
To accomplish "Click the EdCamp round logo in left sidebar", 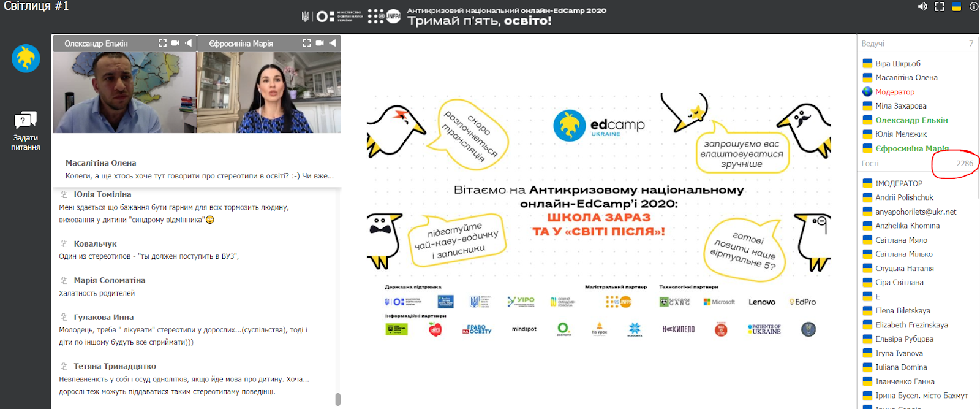I will pos(26,59).
